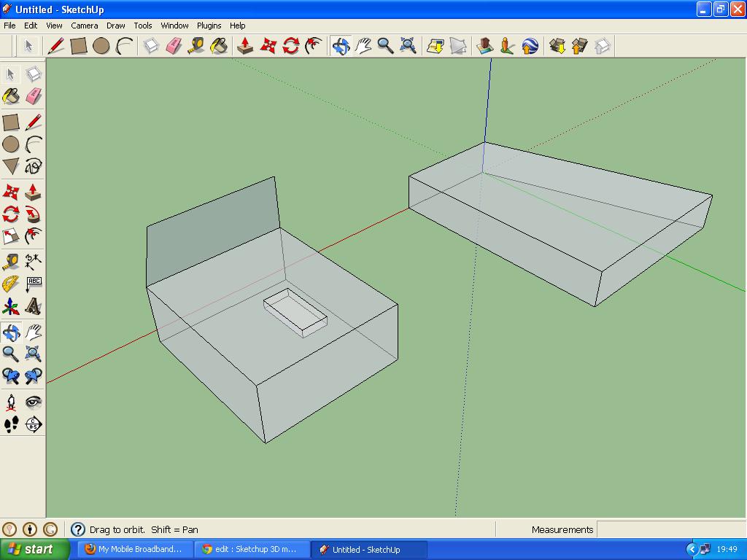The image size is (747, 560).
Task: Click the Google sign-in status icon
Action: click(50, 529)
